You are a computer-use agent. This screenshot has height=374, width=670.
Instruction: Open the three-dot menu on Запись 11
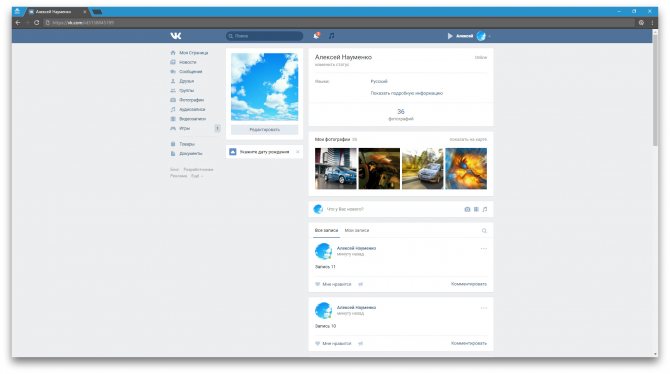point(484,248)
